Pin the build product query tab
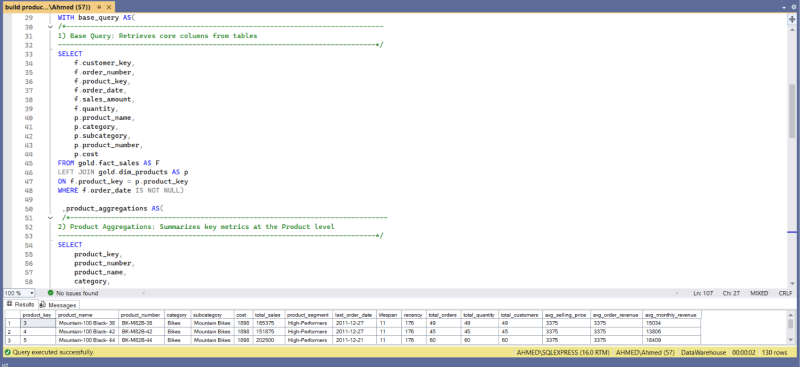The image size is (800, 367). pos(99,8)
